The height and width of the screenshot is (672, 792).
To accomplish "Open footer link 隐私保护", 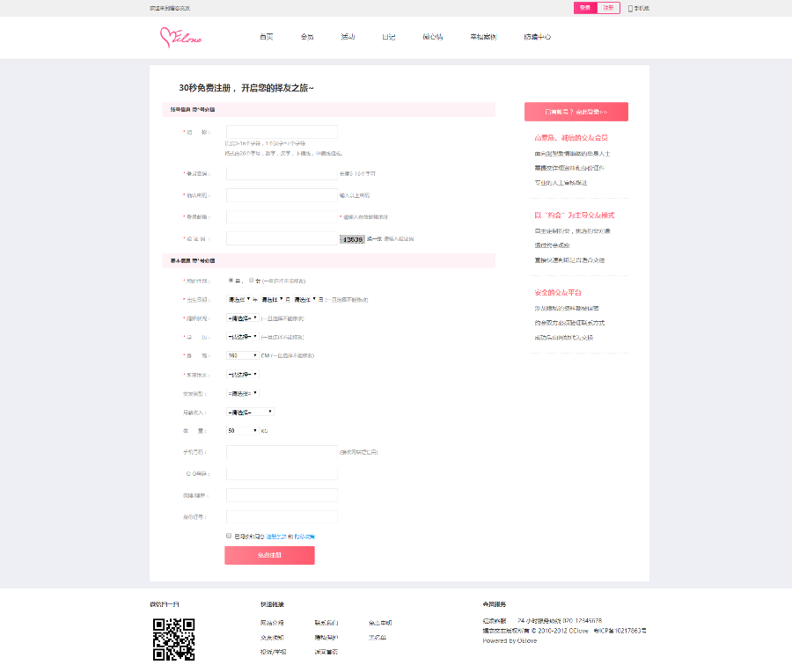I will click(x=326, y=638).
